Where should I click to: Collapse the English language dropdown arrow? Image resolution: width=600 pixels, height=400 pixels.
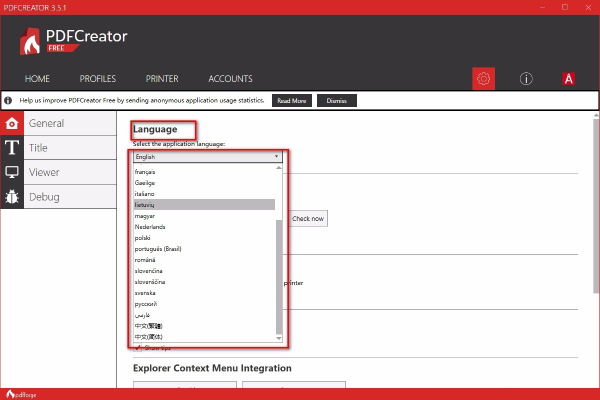[x=276, y=157]
